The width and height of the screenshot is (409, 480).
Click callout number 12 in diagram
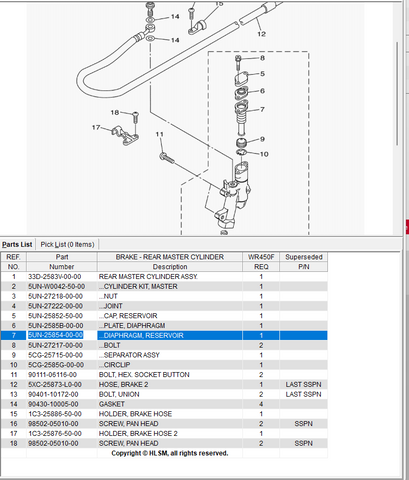[x=261, y=34]
